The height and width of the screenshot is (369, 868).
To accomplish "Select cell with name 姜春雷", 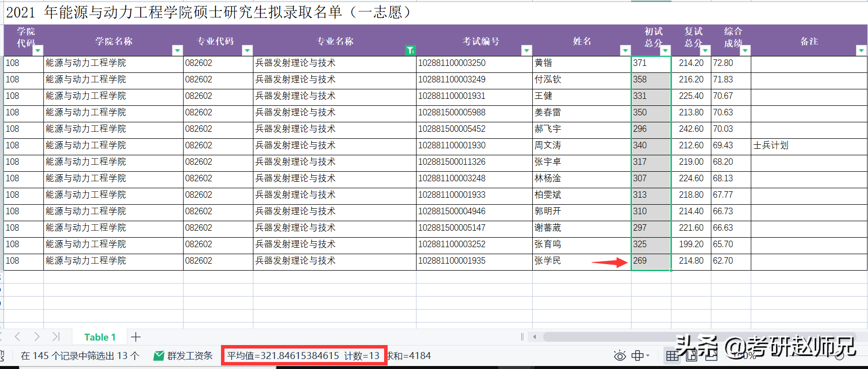I will [582, 112].
